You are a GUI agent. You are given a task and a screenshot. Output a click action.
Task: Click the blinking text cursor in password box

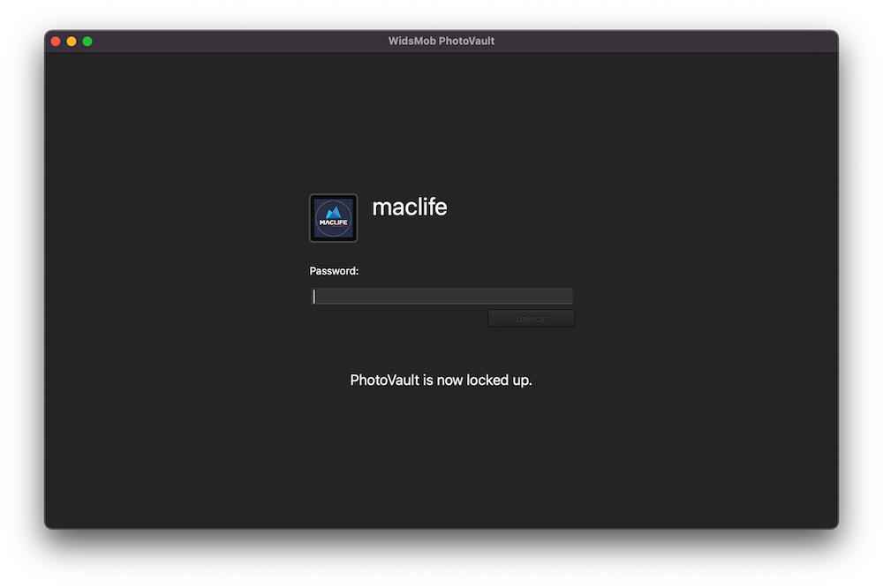coord(313,297)
